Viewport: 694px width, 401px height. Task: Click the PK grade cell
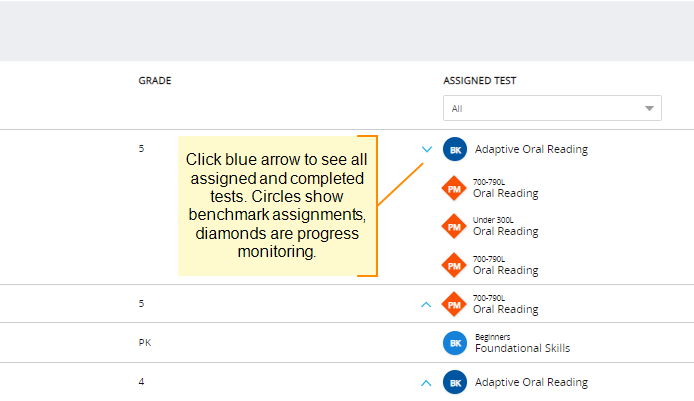tap(145, 343)
